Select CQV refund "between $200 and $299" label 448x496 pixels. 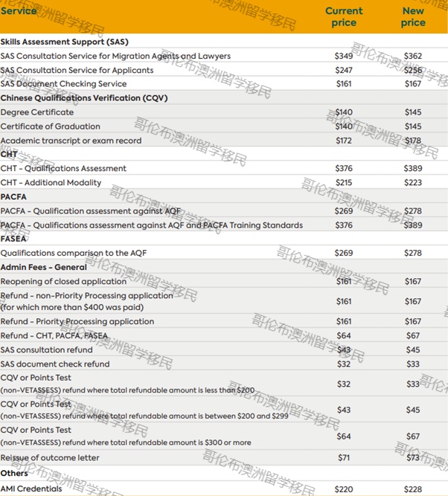click(x=144, y=410)
